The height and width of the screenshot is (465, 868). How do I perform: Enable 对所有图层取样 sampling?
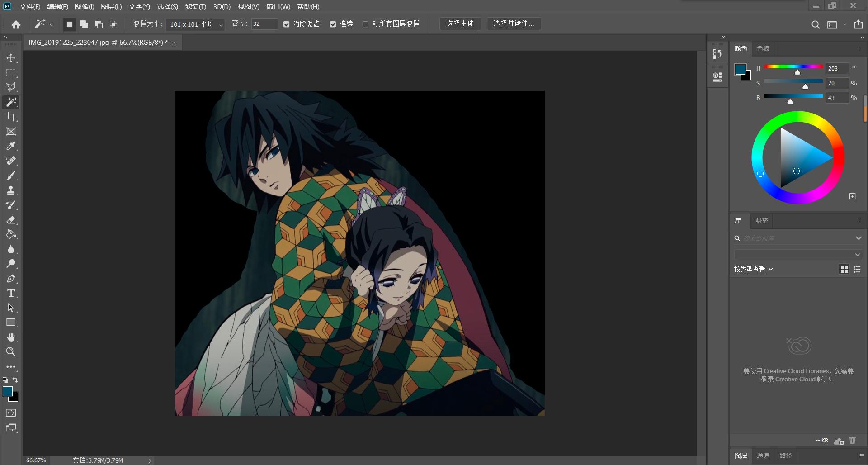[365, 24]
